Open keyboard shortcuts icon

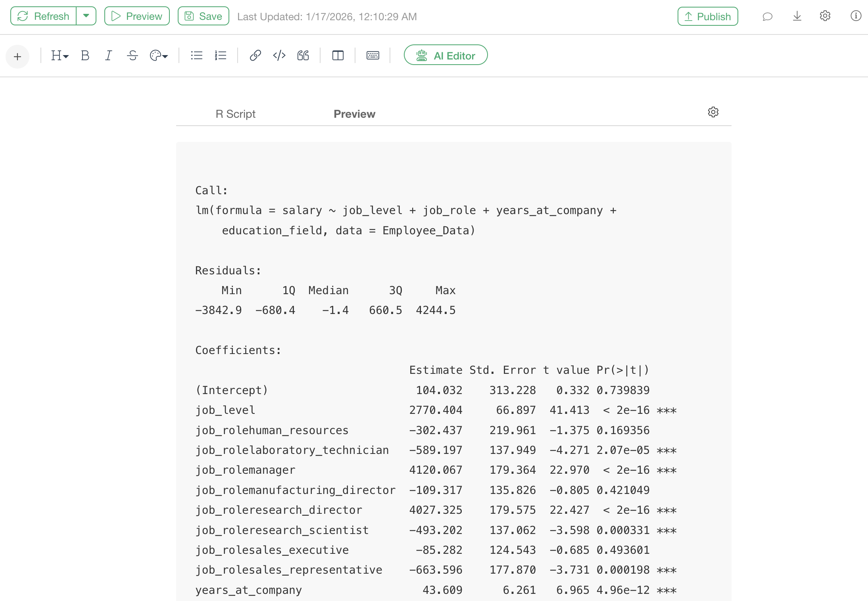pos(373,56)
